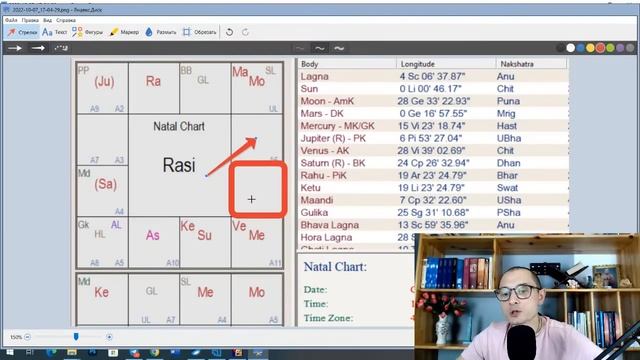Choose the dotted arrow style
Image resolution: width=640 pixels, height=360 pixels.
[x=61, y=48]
